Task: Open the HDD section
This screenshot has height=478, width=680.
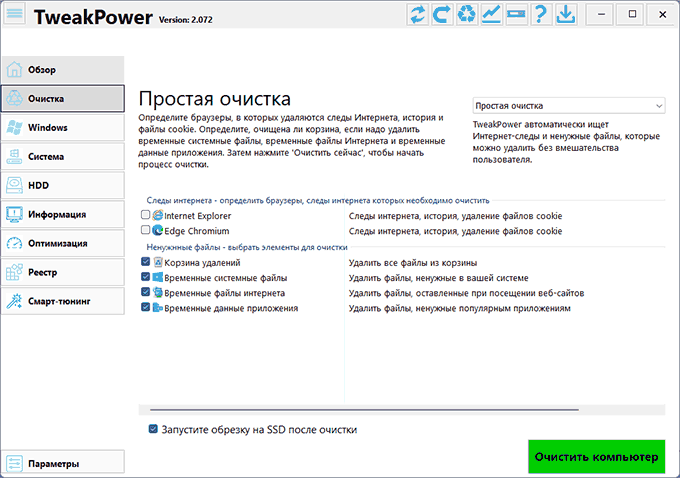Action: [63, 185]
